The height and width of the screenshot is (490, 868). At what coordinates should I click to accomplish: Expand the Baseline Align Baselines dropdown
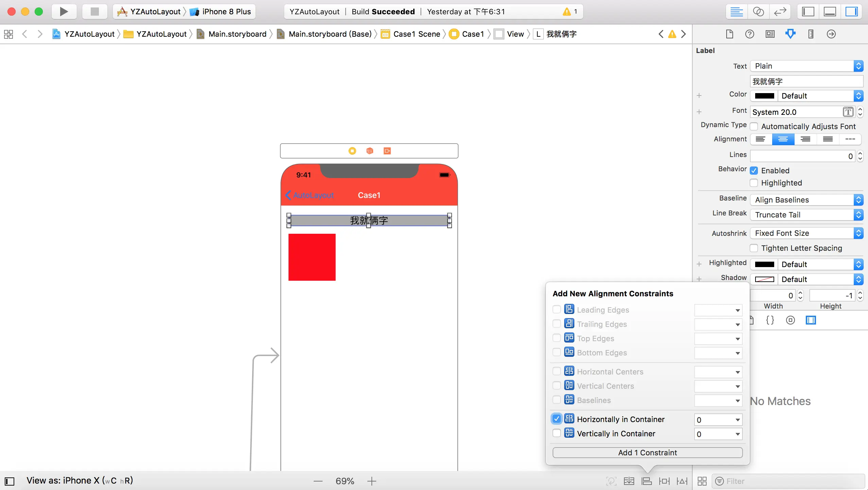point(806,200)
